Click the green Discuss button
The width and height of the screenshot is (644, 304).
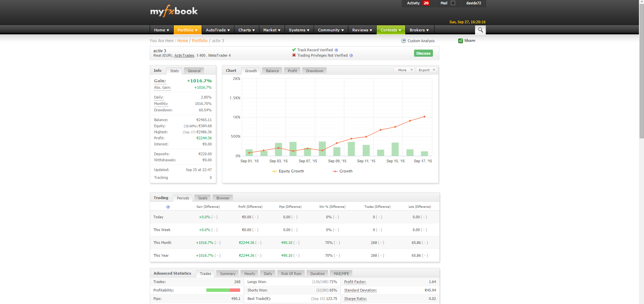pyautogui.click(x=423, y=53)
